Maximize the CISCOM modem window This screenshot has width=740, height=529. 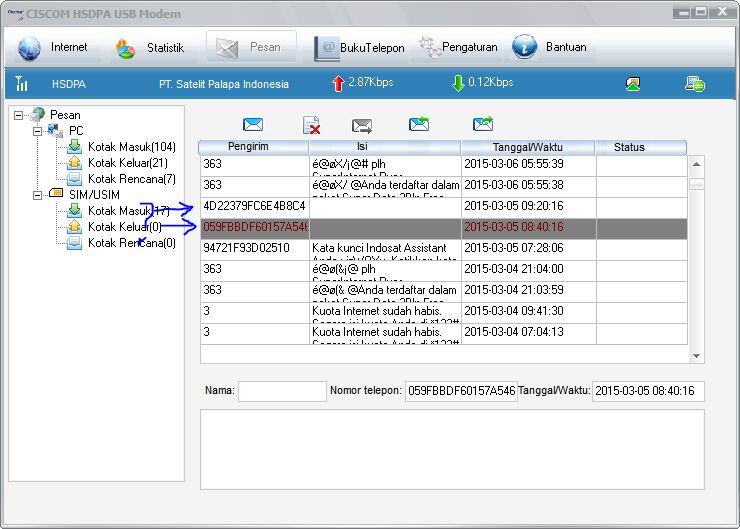701,12
